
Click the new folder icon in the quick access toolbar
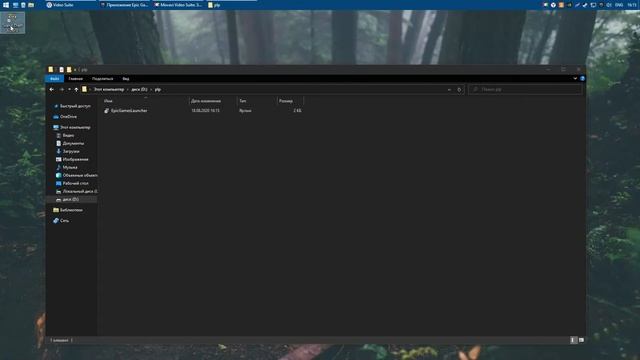[x=69, y=69]
